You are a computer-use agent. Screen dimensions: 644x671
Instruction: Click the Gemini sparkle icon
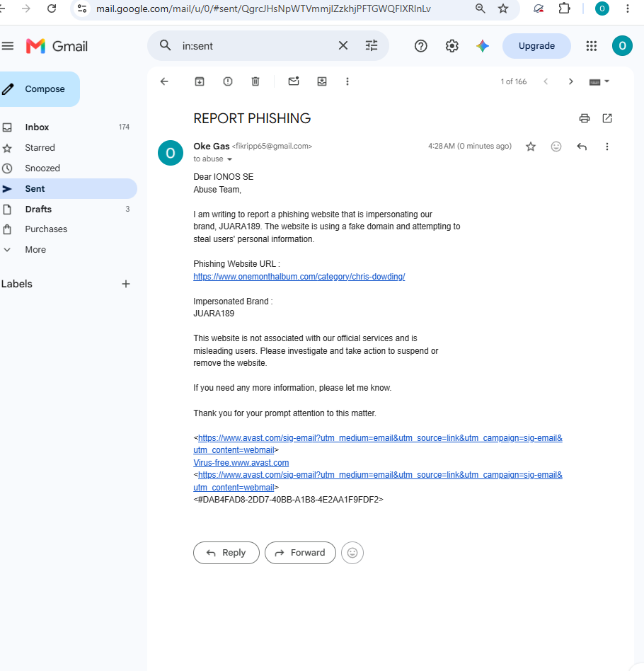coord(482,46)
